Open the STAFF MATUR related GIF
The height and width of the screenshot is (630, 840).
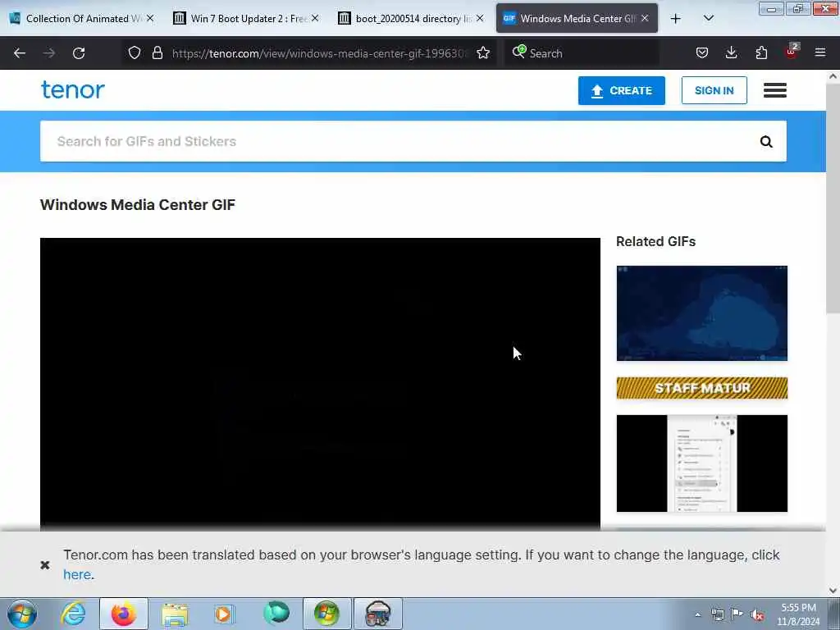click(x=702, y=388)
